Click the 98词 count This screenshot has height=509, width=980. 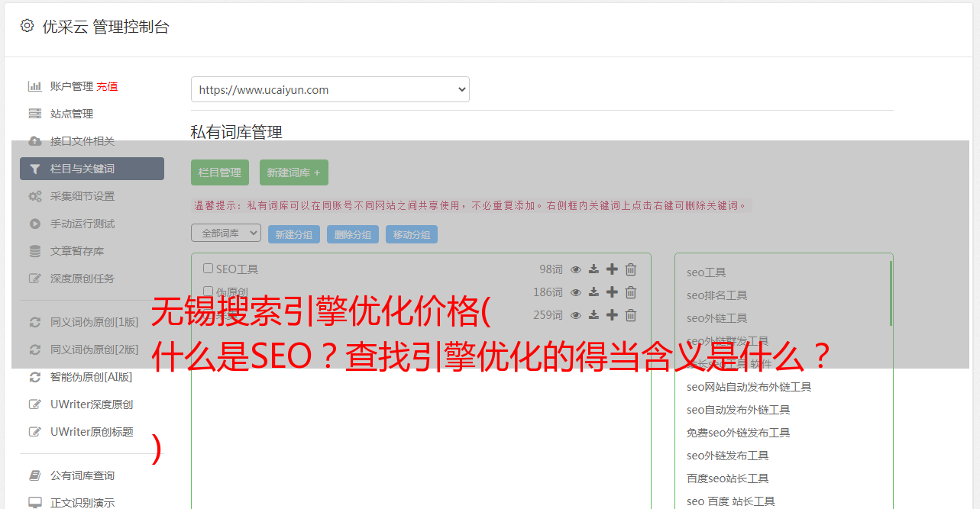point(551,269)
